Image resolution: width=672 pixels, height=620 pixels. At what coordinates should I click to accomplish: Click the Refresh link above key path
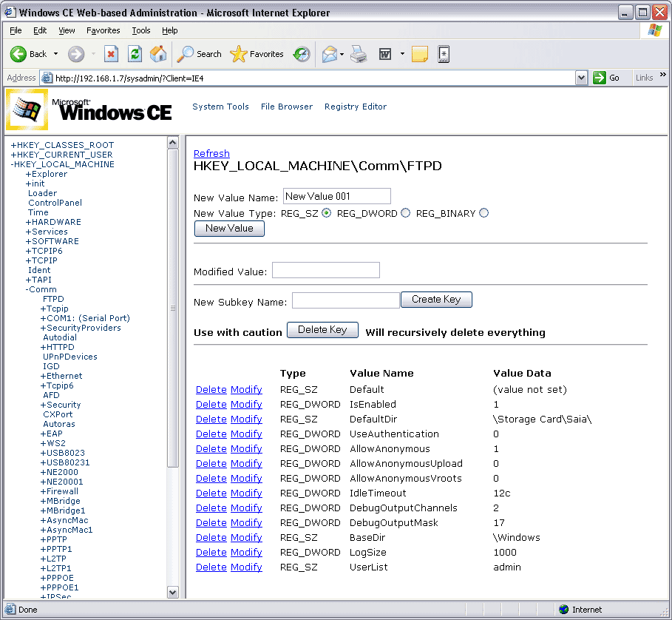(x=211, y=153)
